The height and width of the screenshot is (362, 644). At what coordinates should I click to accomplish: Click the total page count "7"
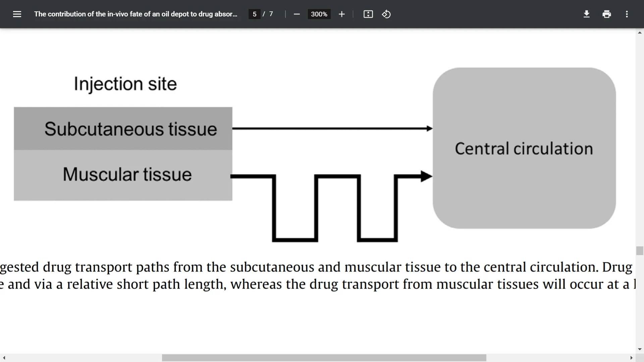[x=271, y=14]
